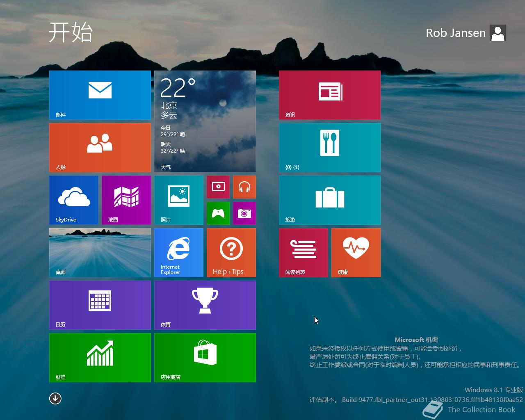
Task: Open the Weather (天气) tile showing 22°
Action: pos(205,121)
